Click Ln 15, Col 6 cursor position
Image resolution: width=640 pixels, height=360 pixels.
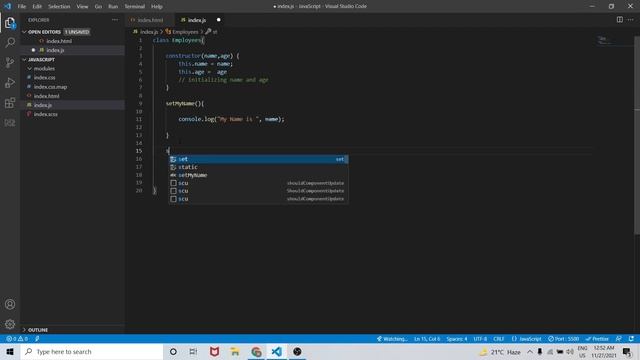pyautogui.click(x=427, y=339)
